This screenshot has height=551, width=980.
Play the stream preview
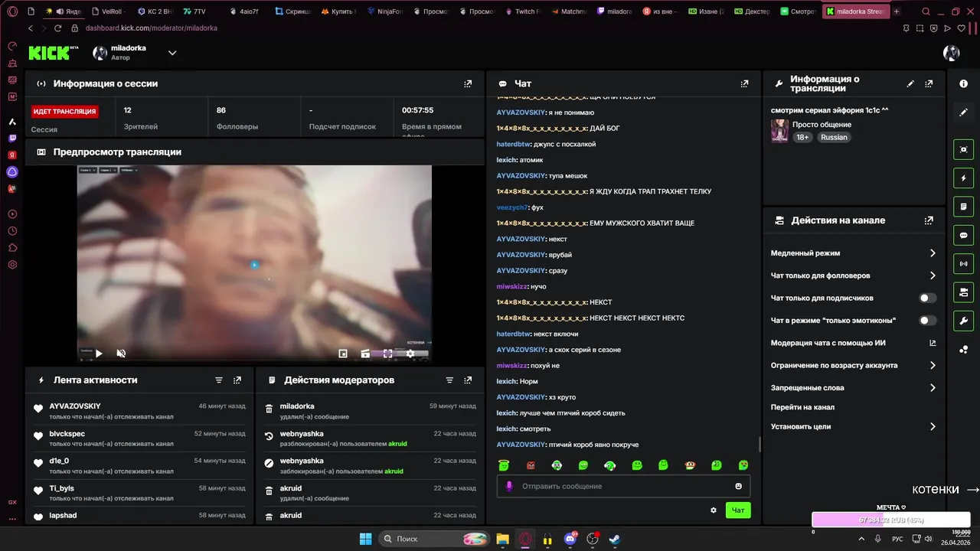[x=98, y=354]
